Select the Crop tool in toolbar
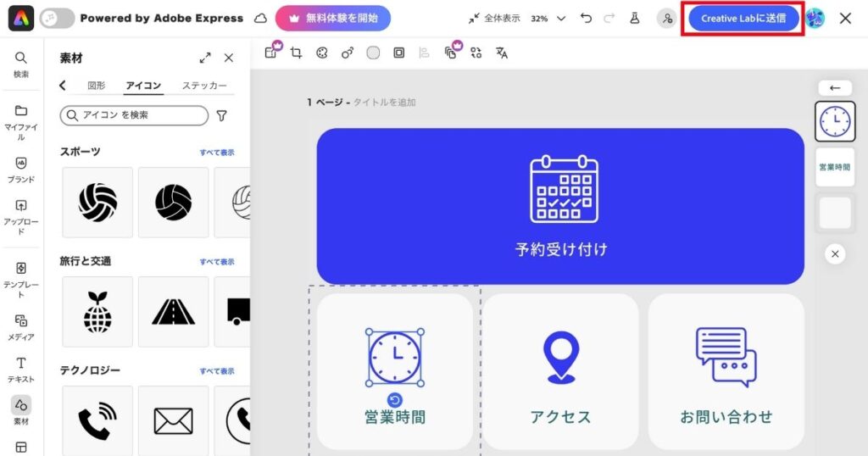Image resolution: width=868 pixels, height=456 pixels. (x=296, y=53)
